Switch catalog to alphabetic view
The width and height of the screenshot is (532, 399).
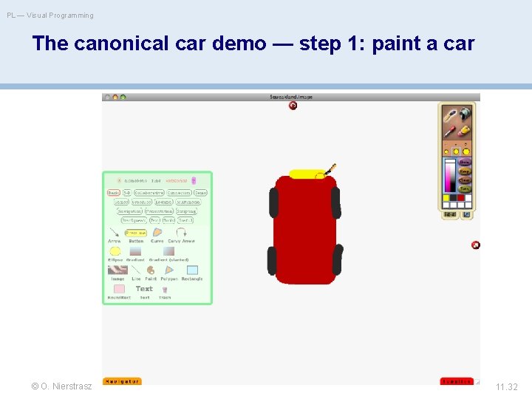pos(136,181)
